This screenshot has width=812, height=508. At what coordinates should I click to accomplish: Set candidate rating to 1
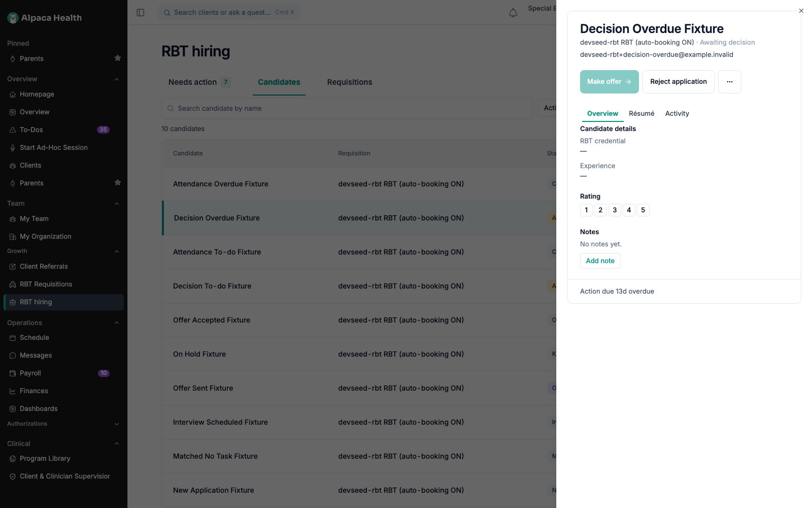pos(586,210)
